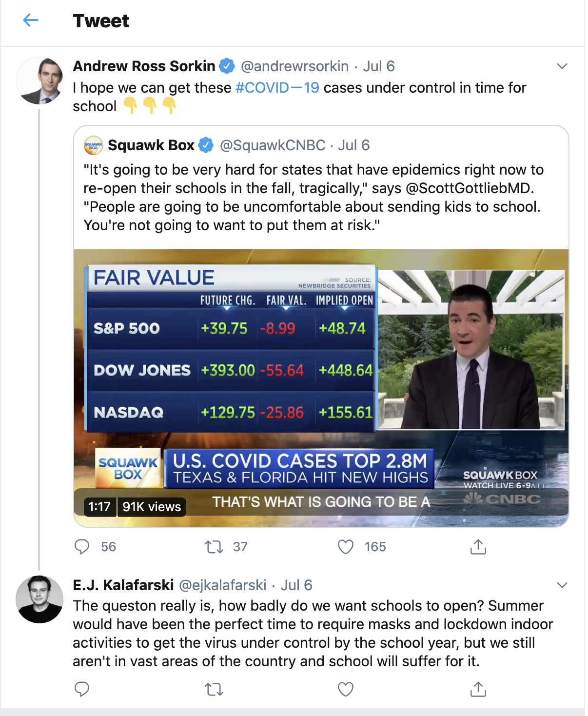
Task: Visit the @andrewrsorkin profile handle
Action: click(294, 66)
